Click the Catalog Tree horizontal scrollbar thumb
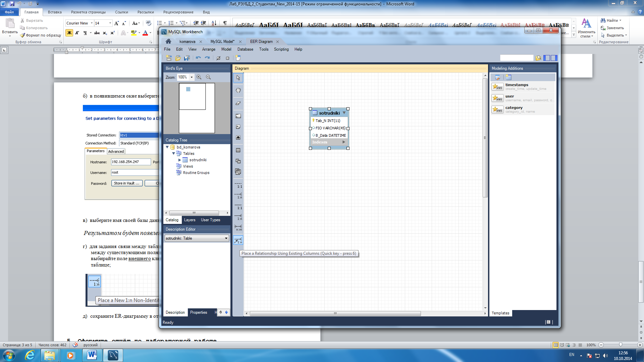Image resolution: width=644 pixels, height=362 pixels. pyautogui.click(x=194, y=213)
